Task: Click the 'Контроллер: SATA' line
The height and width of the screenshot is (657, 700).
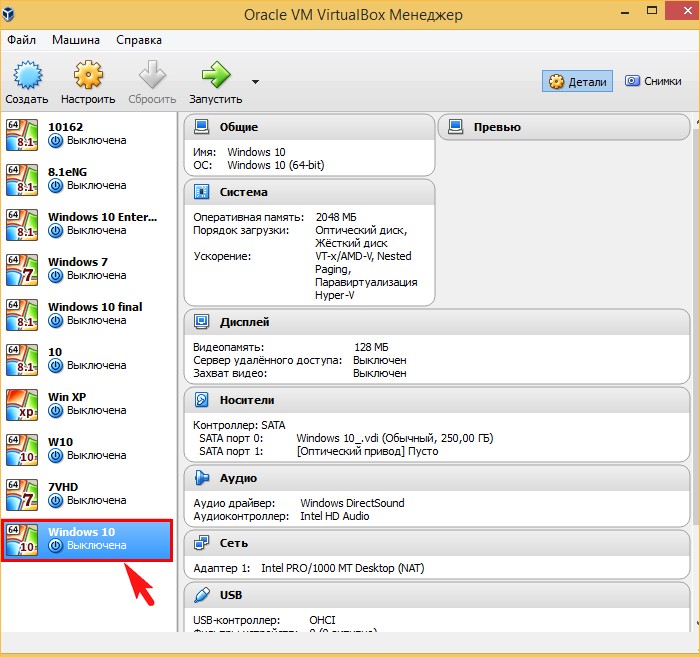Action: coord(239,425)
